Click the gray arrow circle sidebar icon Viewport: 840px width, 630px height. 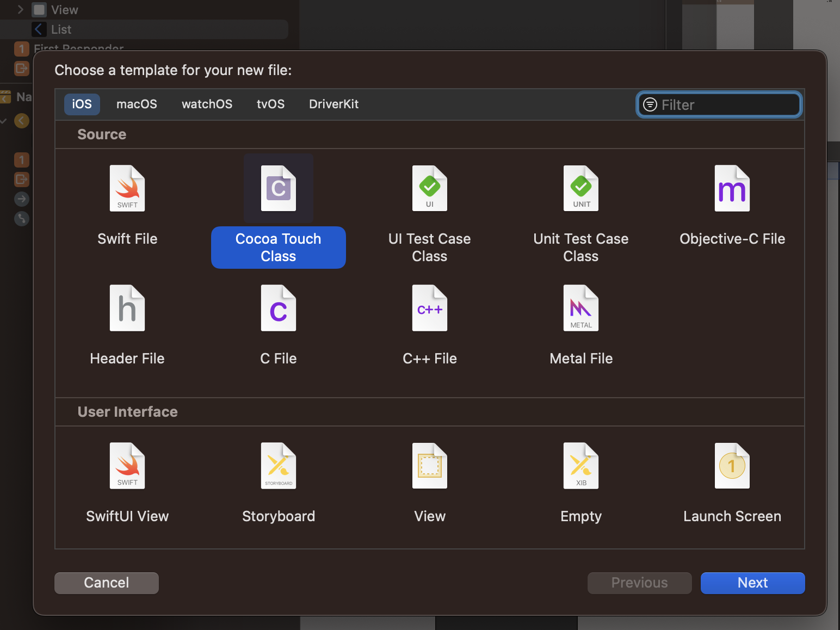coord(21,199)
